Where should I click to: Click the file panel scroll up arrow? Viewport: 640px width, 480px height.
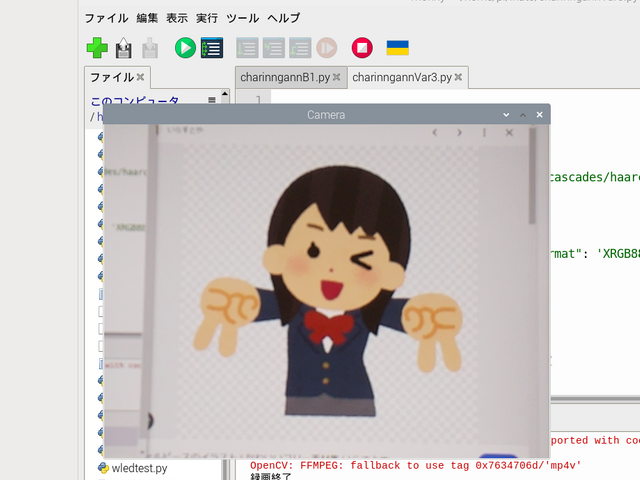[x=224, y=94]
